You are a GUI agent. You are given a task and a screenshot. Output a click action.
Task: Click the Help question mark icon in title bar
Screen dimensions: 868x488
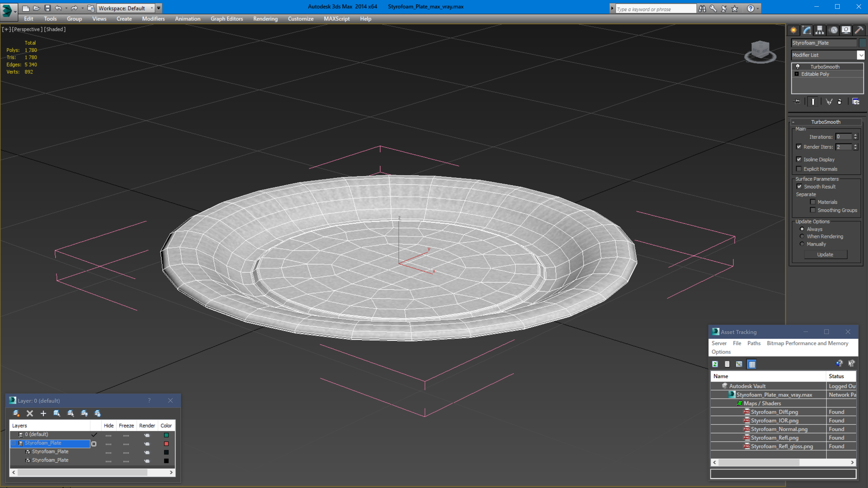coord(750,9)
